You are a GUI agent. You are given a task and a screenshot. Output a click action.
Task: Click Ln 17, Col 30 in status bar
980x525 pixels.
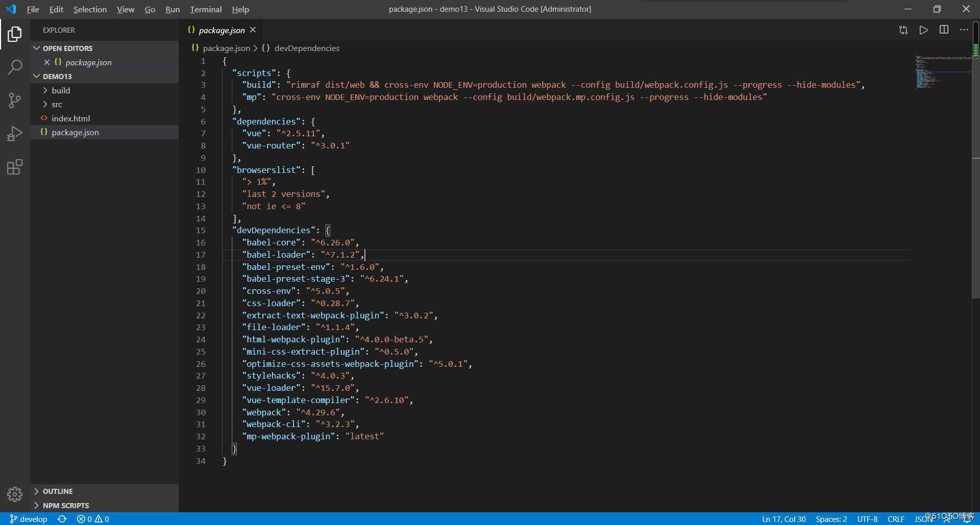[784, 519]
